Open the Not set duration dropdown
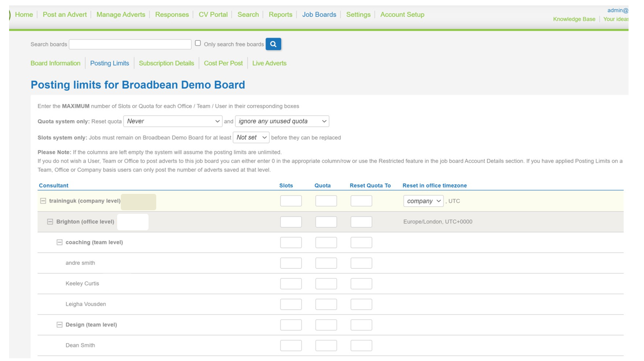644x361 pixels. [251, 137]
